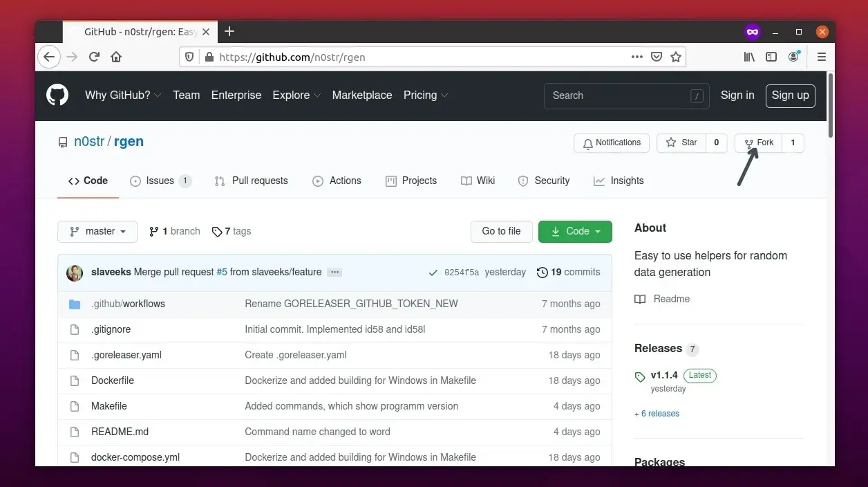Open the + 6 releases link

click(x=657, y=414)
